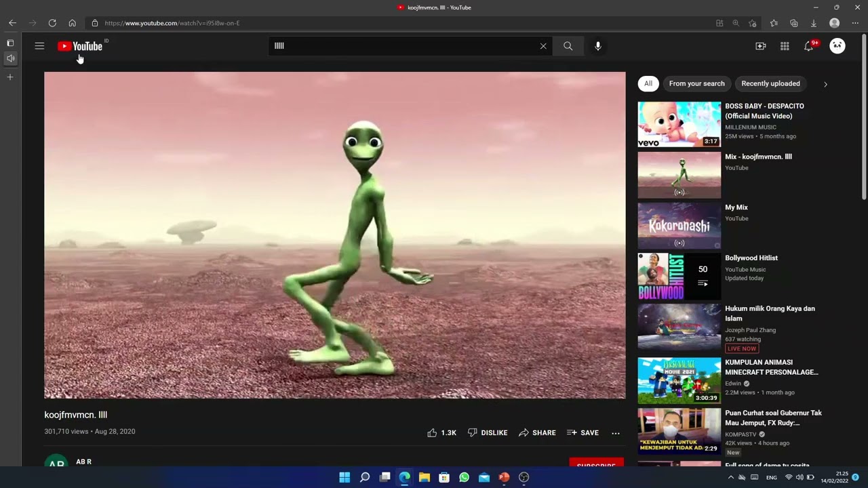868x488 pixels.
Task: Open MILLENIUM MUSIC channel name
Action: click(751, 127)
